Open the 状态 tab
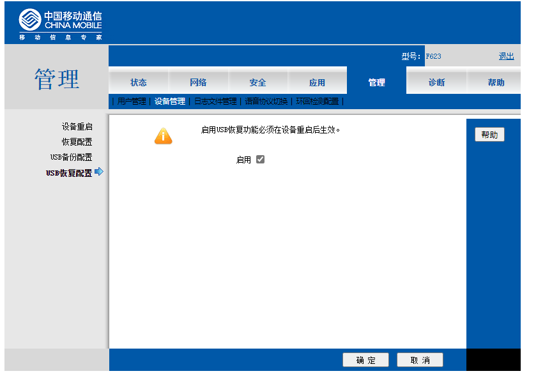This screenshot has width=552, height=392. tap(139, 82)
